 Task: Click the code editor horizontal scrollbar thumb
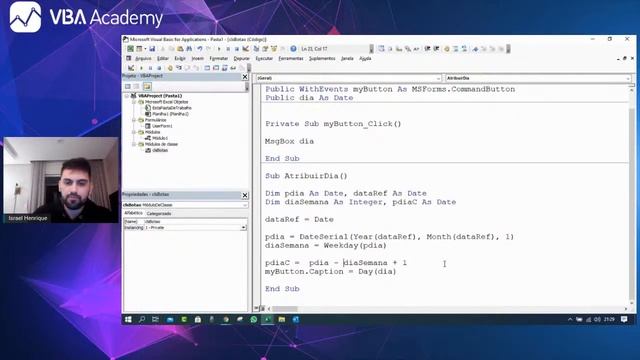284,309
